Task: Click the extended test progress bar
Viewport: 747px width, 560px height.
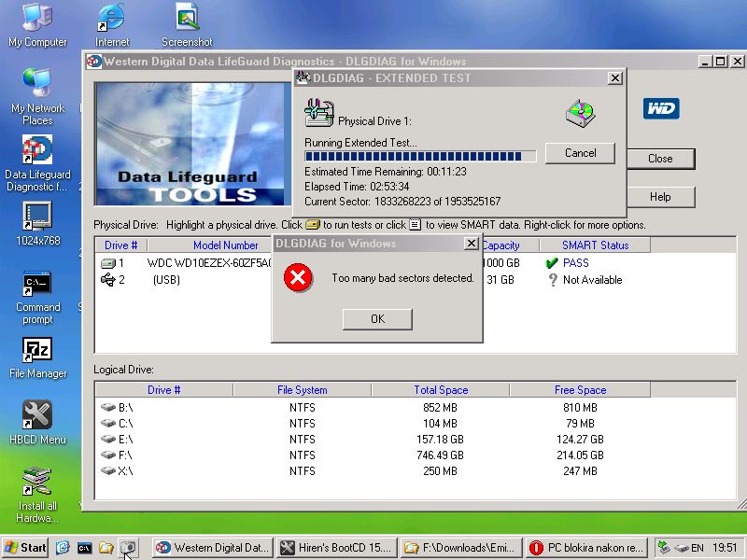Action: tap(420, 157)
